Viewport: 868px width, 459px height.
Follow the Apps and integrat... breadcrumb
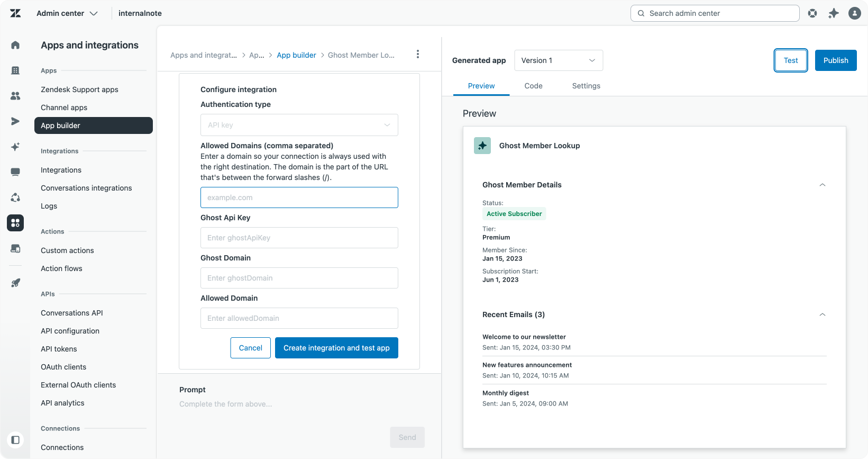click(204, 55)
